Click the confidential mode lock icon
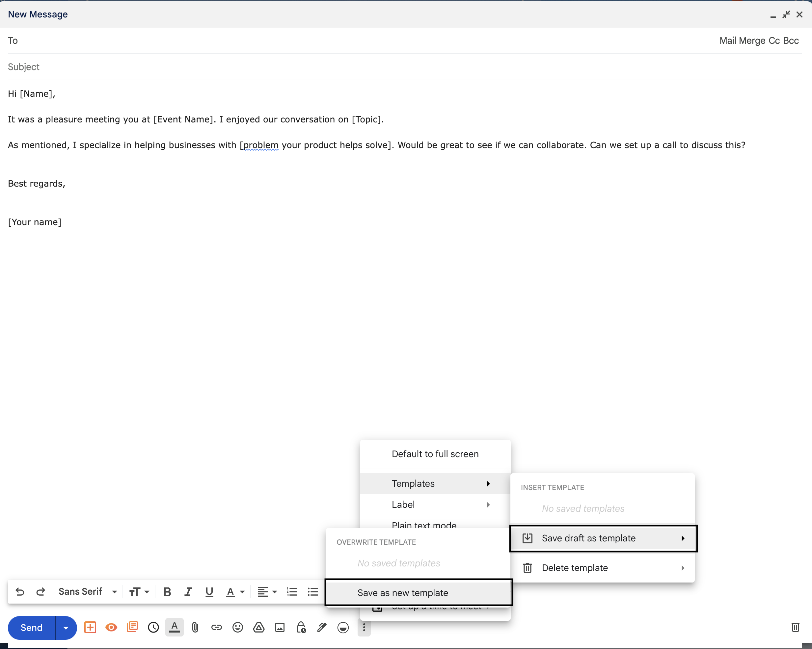This screenshot has height=649, width=812. [301, 627]
